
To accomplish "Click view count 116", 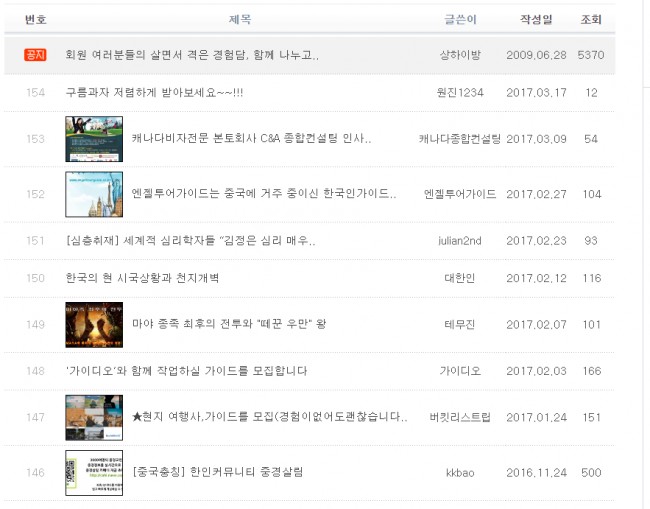I will point(592,278).
